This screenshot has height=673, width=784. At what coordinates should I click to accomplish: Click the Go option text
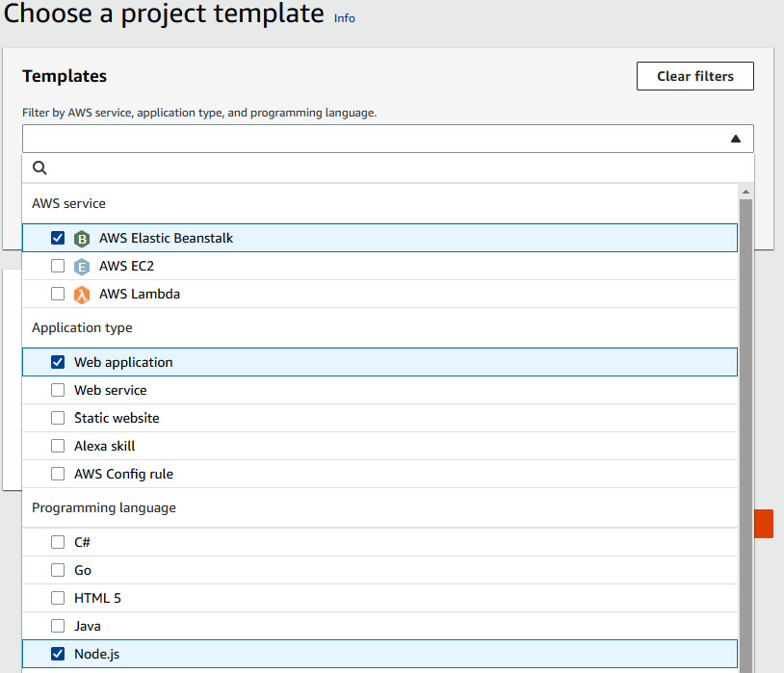[83, 570]
